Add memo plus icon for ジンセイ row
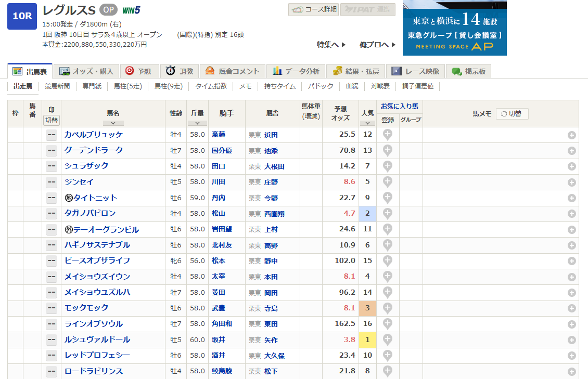The width and height of the screenshot is (588, 379). (571, 182)
